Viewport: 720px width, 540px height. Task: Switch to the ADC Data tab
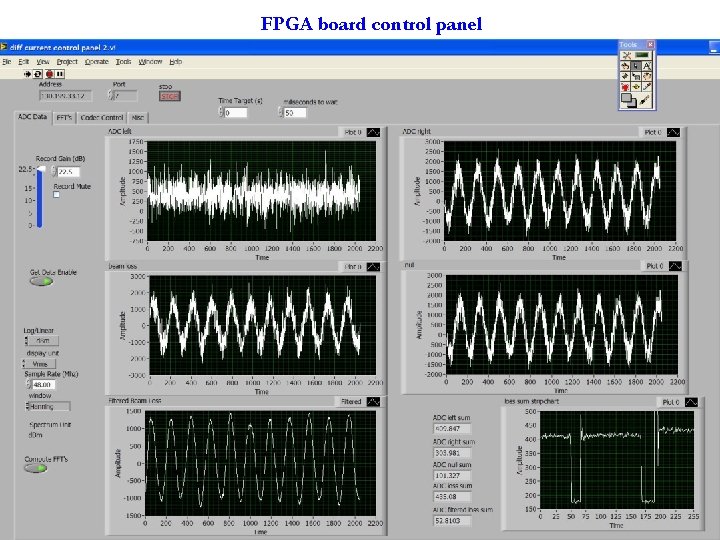(32, 117)
